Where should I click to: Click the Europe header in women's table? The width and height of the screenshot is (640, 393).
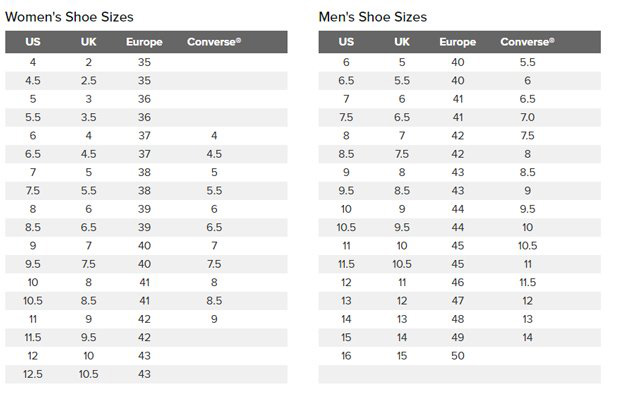144,42
